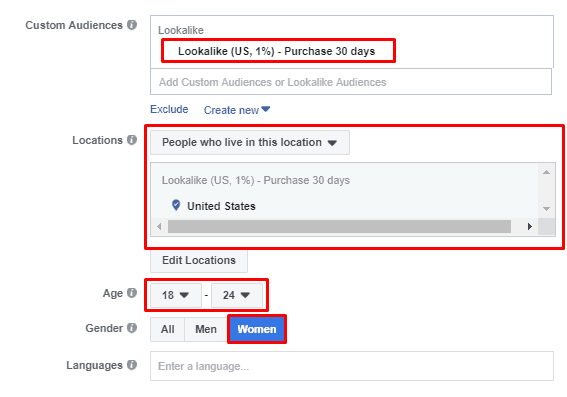Click the United States location pin icon
Image resolution: width=567 pixels, height=397 pixels.
pyautogui.click(x=176, y=205)
